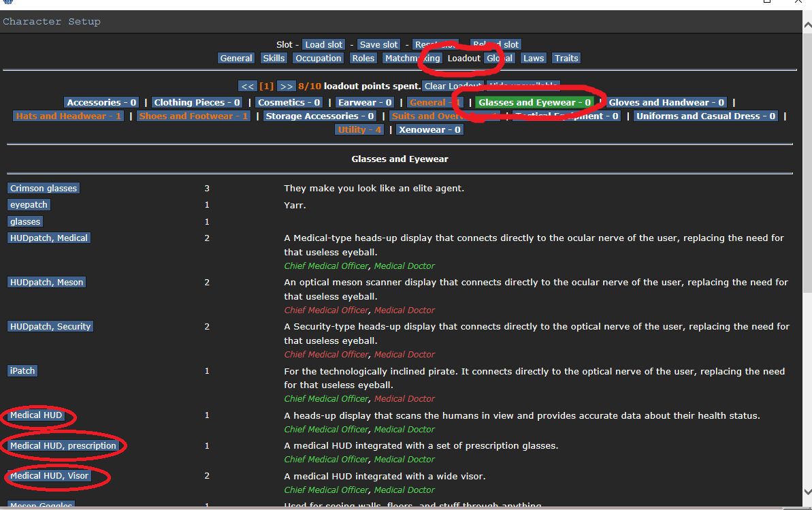Screen dimensions: 812x510
Task: Switch to the Traits tab
Action: [x=566, y=58]
